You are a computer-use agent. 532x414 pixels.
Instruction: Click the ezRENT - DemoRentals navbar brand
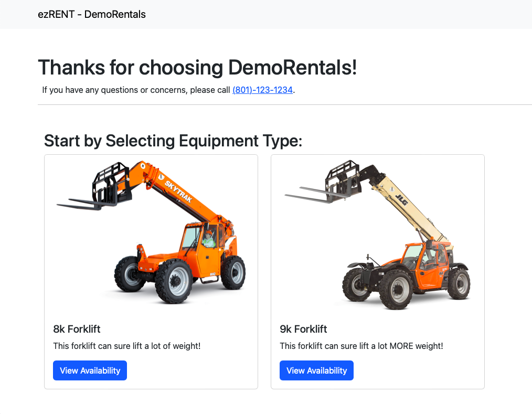tap(92, 14)
